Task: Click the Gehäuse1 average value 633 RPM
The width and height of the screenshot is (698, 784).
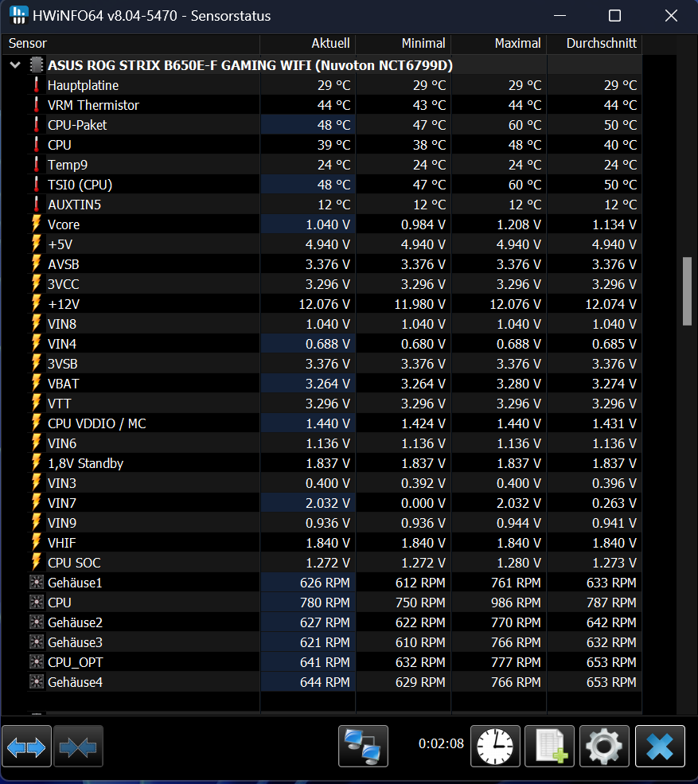Action: click(611, 583)
